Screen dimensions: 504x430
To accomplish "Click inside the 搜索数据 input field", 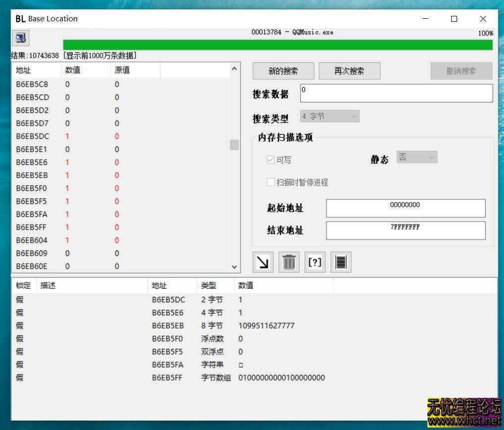I will click(396, 94).
